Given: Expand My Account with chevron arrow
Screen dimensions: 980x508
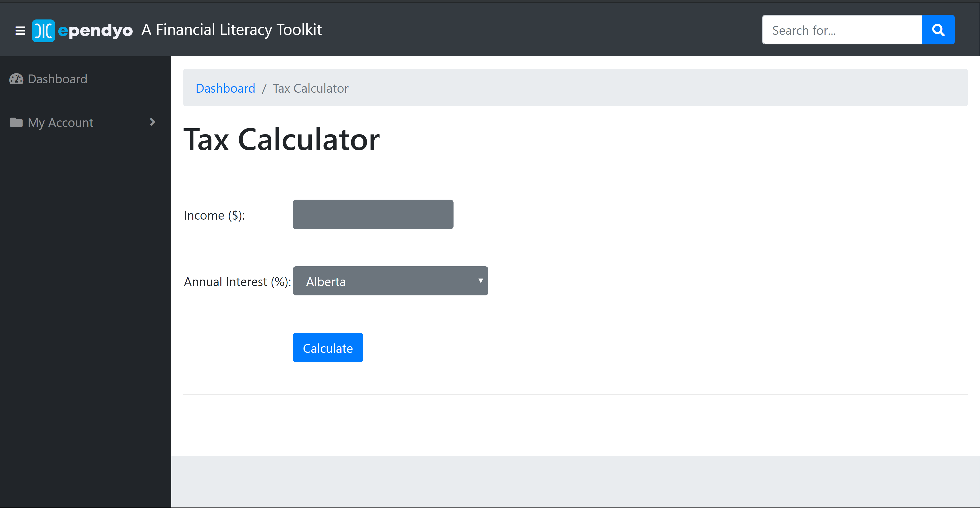Looking at the screenshot, I should click(153, 122).
